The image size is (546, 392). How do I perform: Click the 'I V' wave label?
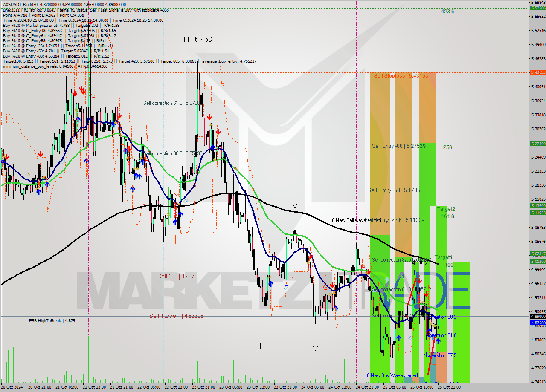pos(293,206)
